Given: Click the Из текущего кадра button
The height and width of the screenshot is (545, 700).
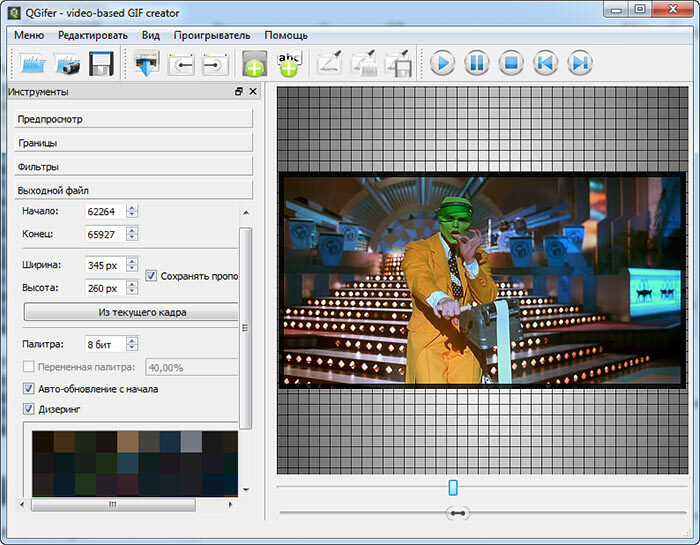Looking at the screenshot, I should click(132, 312).
